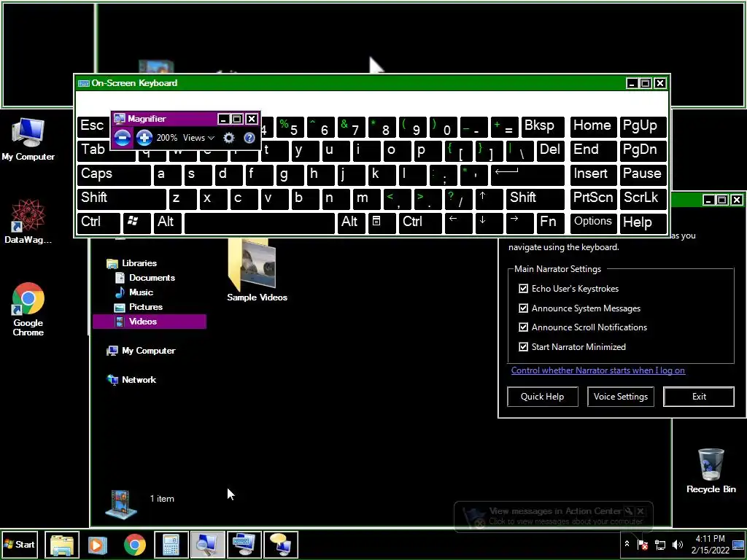747x560 pixels.
Task: Launch Chrome from the taskbar
Action: [135, 544]
